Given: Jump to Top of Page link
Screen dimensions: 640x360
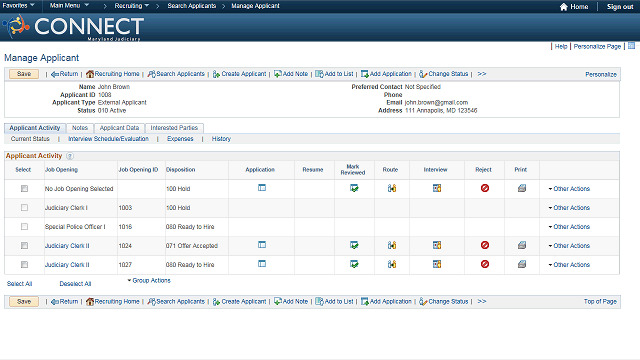Looking at the screenshot, I should tap(600, 302).
